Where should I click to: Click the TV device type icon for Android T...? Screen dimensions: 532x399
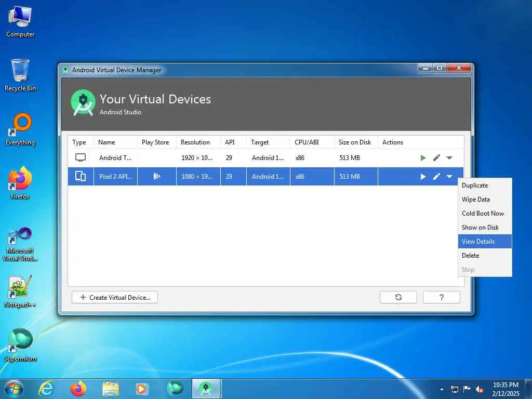[81, 157]
